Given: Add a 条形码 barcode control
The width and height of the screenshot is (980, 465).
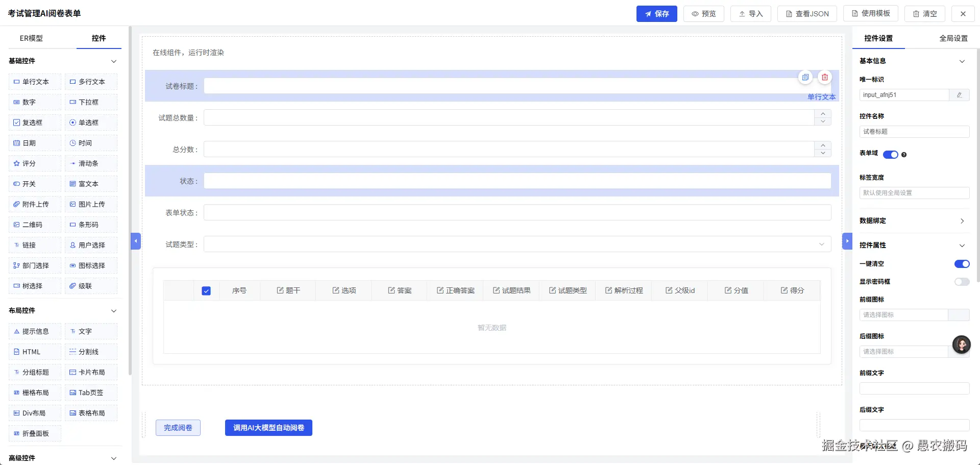Looking at the screenshot, I should (91, 225).
